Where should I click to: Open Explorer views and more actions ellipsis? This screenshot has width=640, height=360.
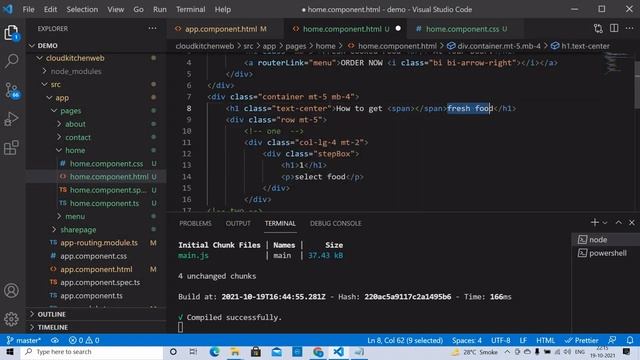pyautogui.click(x=152, y=29)
